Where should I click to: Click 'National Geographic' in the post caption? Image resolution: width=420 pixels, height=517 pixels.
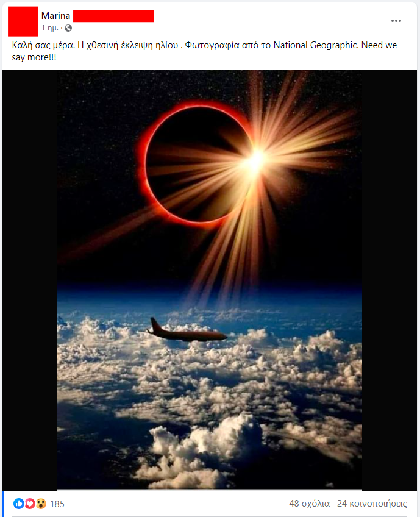pyautogui.click(x=316, y=45)
